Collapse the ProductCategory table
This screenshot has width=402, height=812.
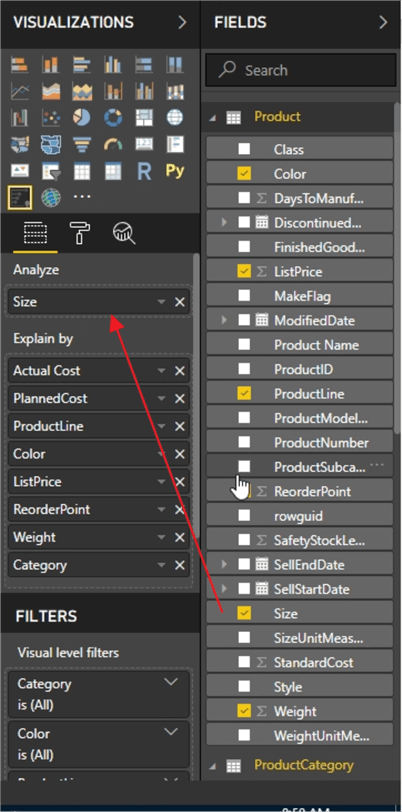(x=212, y=766)
